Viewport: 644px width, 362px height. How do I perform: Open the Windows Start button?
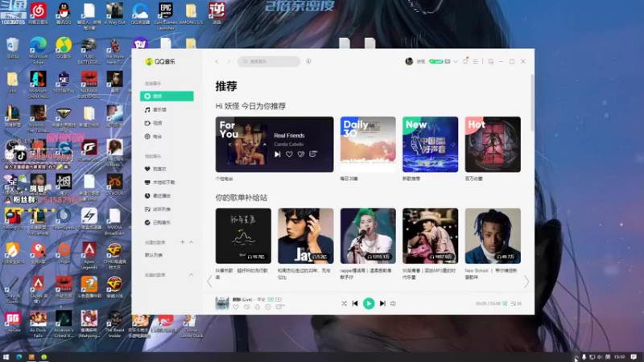pos(6,357)
